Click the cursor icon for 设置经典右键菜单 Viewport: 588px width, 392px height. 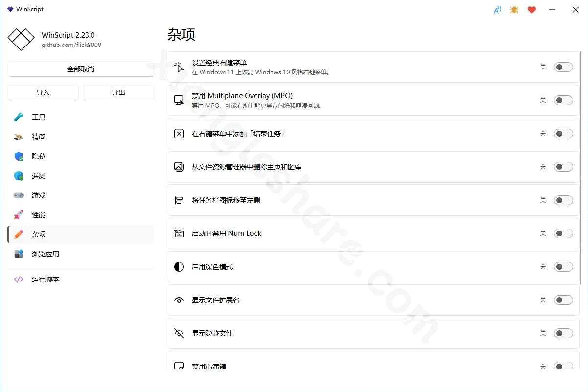[179, 67]
